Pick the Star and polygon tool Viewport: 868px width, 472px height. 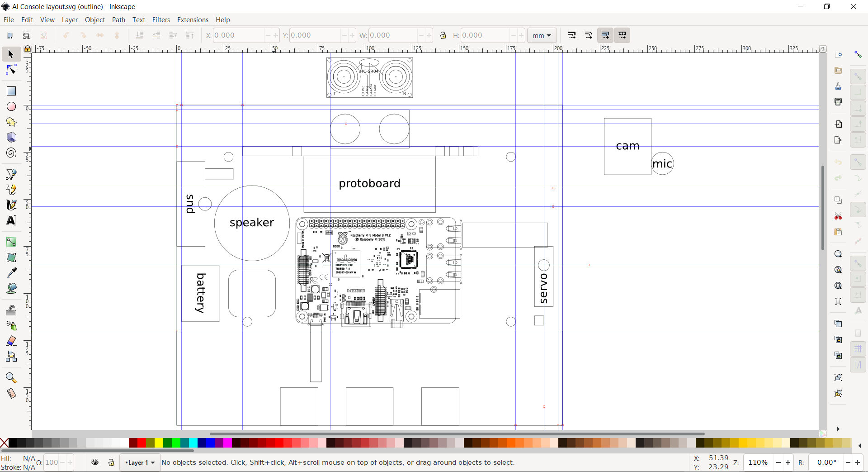click(11, 122)
